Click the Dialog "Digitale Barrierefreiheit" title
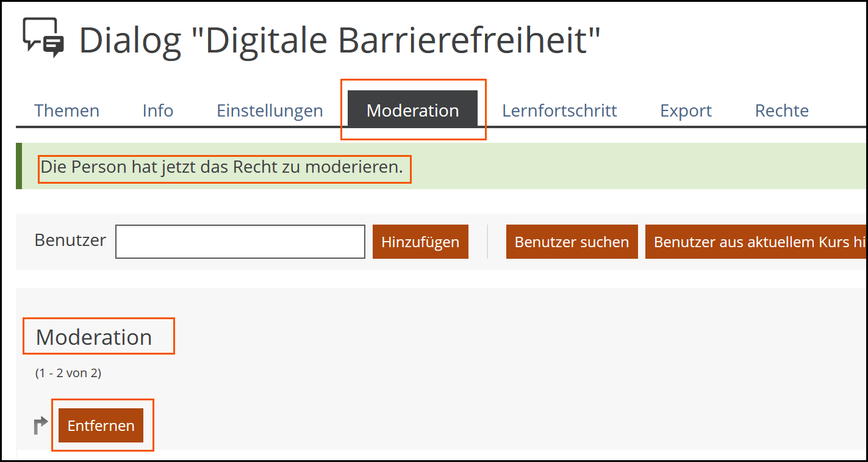The image size is (868, 462). click(340, 39)
